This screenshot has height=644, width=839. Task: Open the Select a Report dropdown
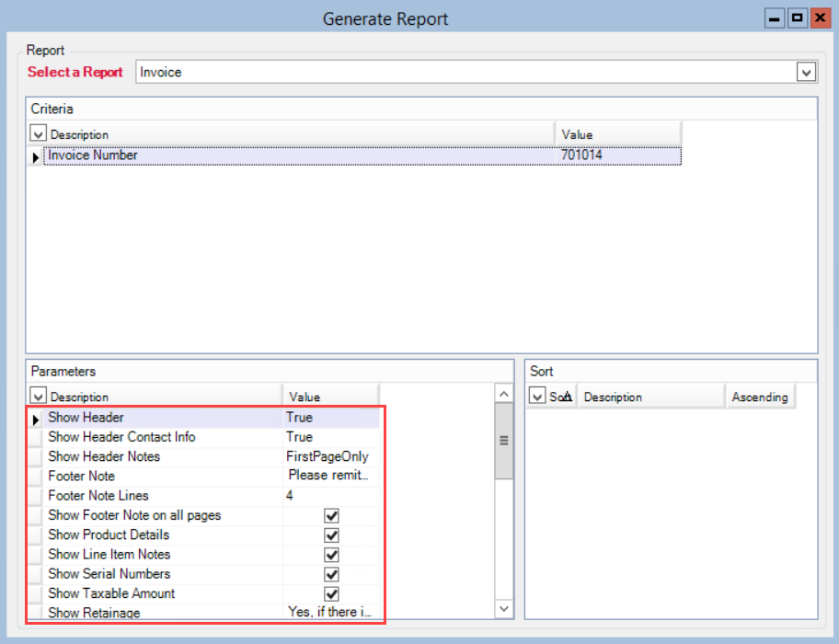[x=806, y=73]
